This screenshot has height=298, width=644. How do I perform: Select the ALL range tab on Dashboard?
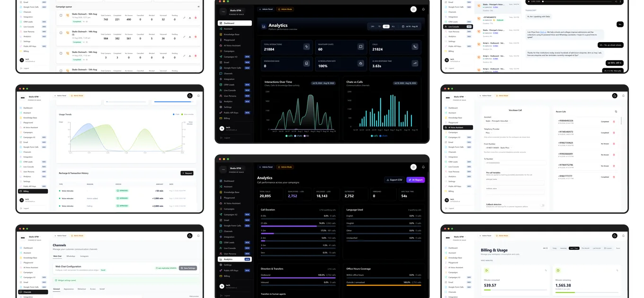click(x=393, y=26)
